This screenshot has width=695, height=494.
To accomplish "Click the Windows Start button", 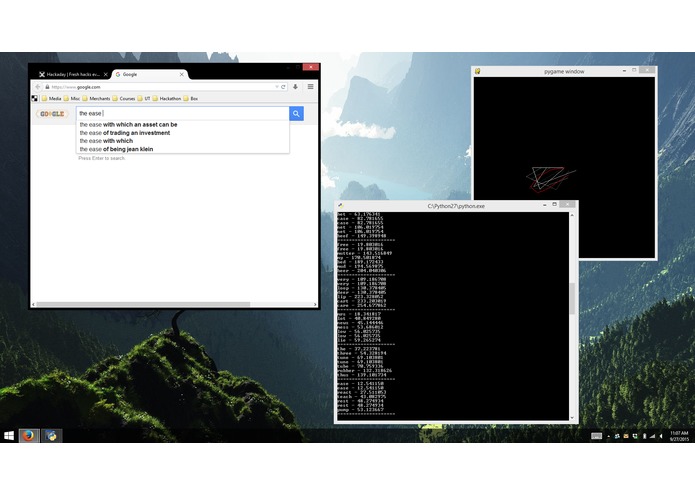I will coord(9,436).
